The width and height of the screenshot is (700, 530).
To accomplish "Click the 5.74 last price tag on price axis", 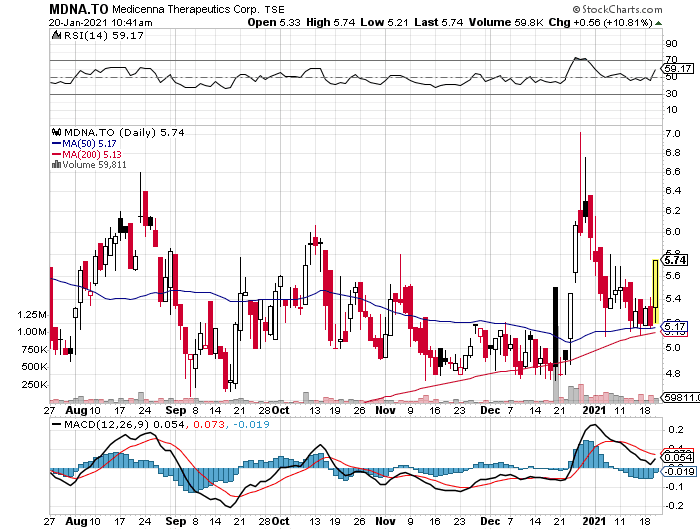I will (675, 260).
